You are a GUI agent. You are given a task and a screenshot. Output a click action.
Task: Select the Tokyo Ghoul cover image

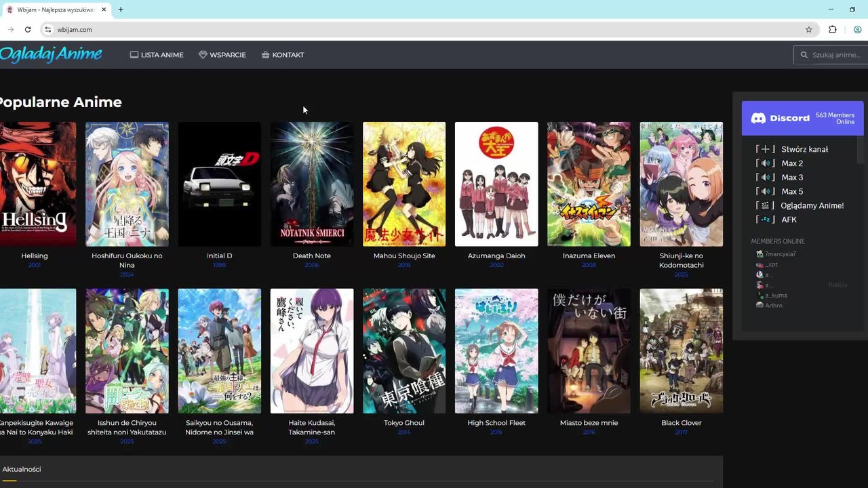(404, 350)
